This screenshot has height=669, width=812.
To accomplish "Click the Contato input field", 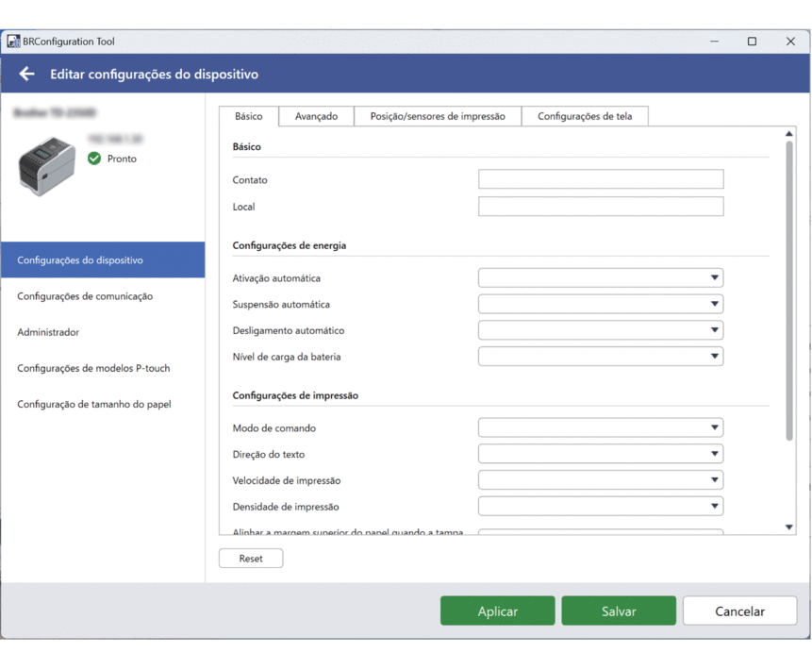I will [601, 179].
